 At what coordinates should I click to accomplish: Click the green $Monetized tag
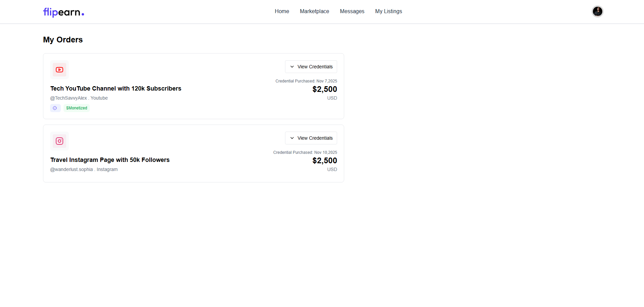[77, 108]
